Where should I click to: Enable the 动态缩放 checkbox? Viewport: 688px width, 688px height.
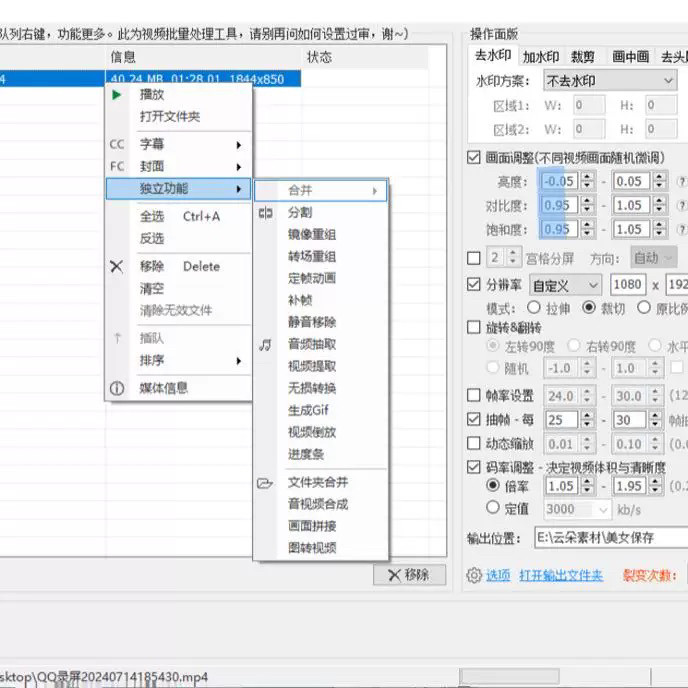point(473,443)
